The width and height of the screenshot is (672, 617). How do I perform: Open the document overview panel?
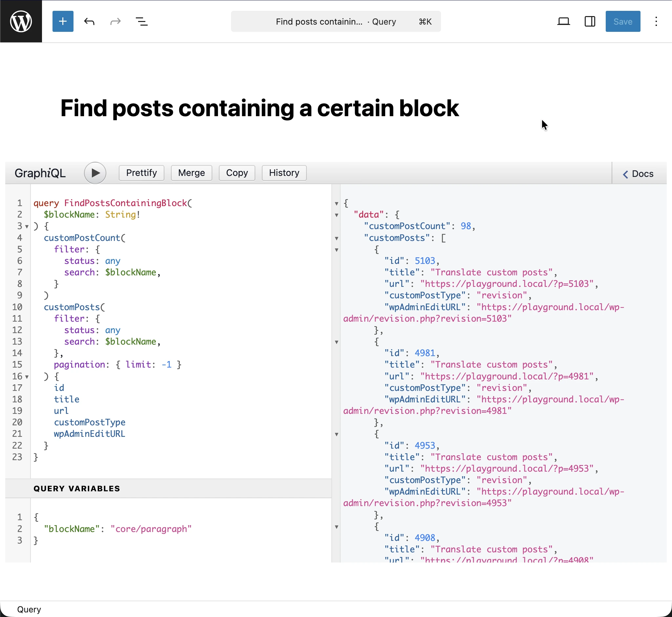141,21
